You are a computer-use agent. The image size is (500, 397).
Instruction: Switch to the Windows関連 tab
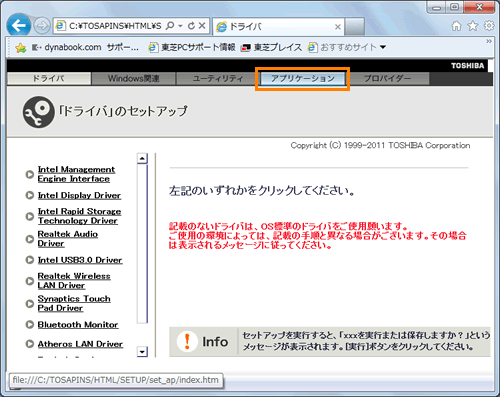(x=133, y=79)
